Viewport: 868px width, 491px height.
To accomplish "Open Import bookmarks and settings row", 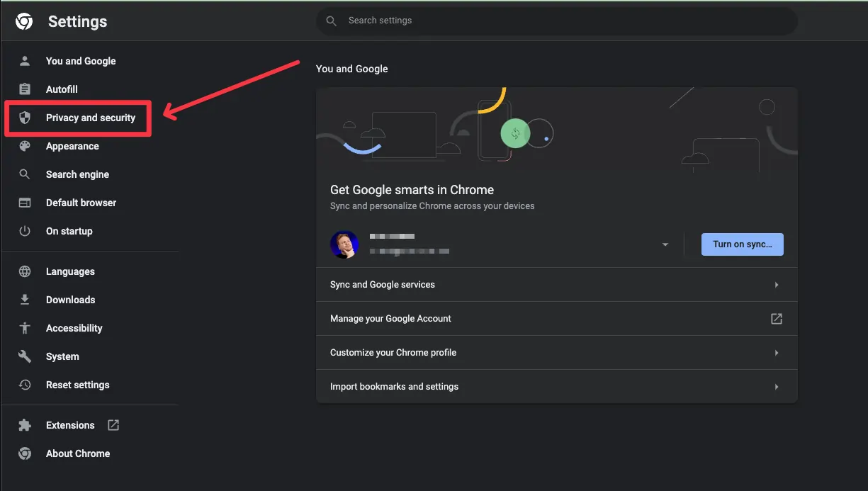I will pos(557,387).
